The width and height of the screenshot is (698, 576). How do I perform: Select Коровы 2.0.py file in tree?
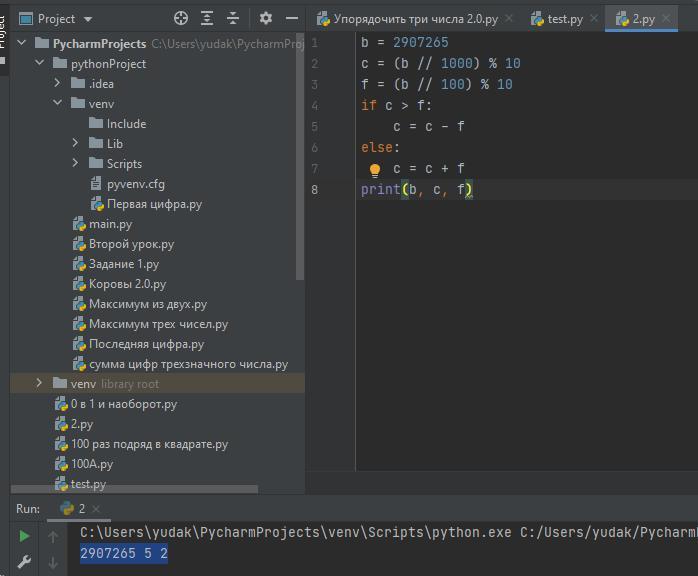[x=127, y=284]
